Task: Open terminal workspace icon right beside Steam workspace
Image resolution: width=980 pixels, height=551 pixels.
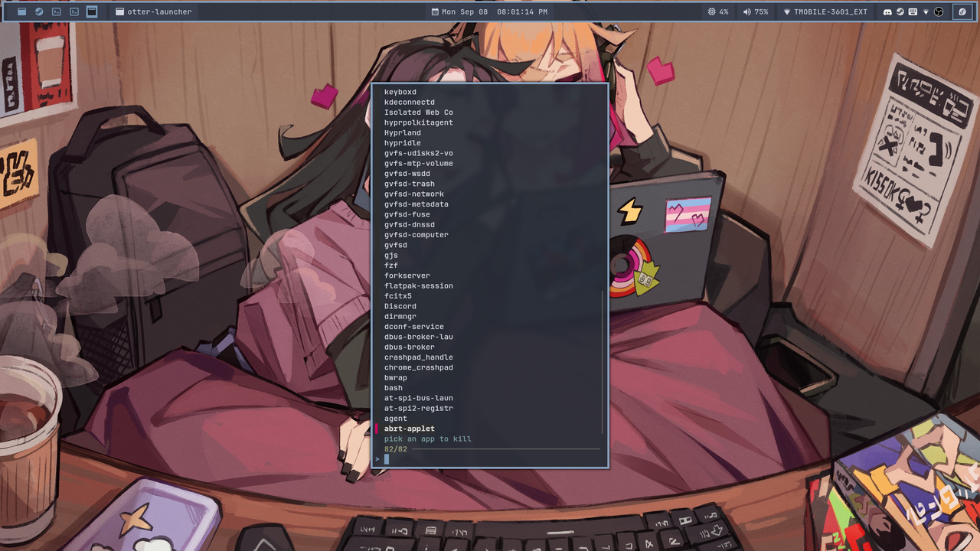Action: (57, 11)
